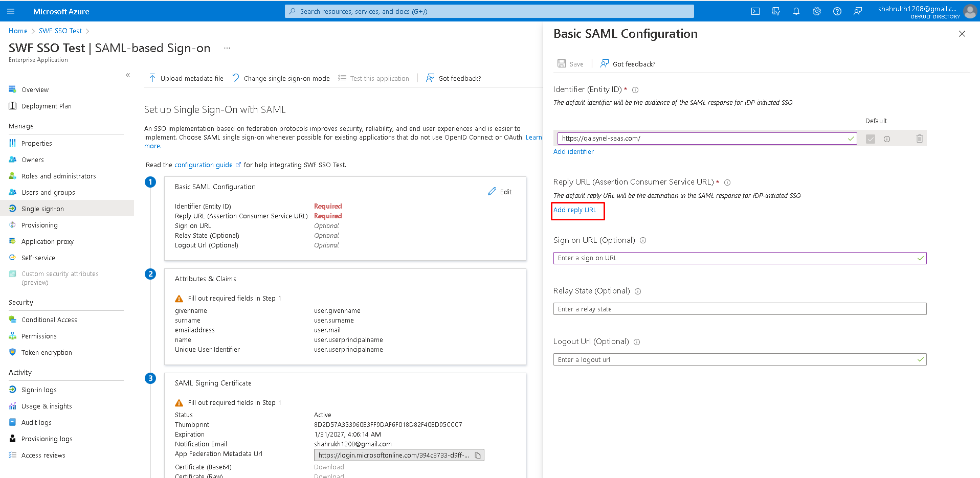Open the Help question mark icon
The width and height of the screenshot is (980, 478).
click(837, 11)
